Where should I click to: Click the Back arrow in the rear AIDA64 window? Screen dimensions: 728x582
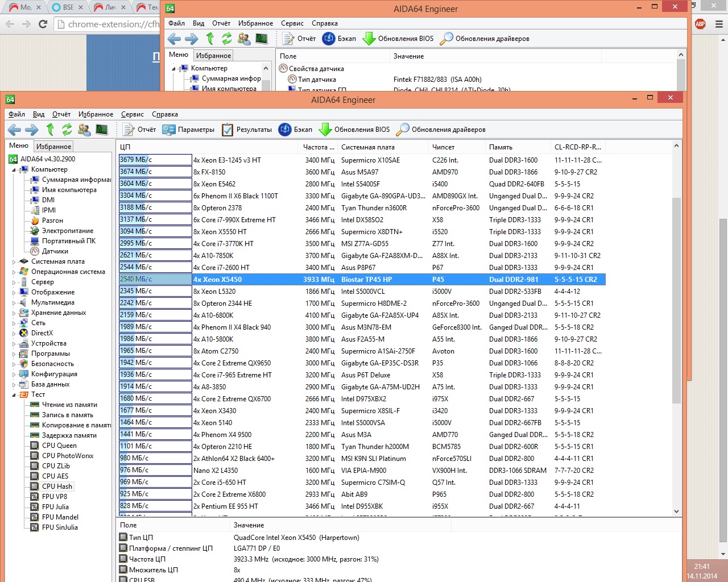[x=174, y=39]
